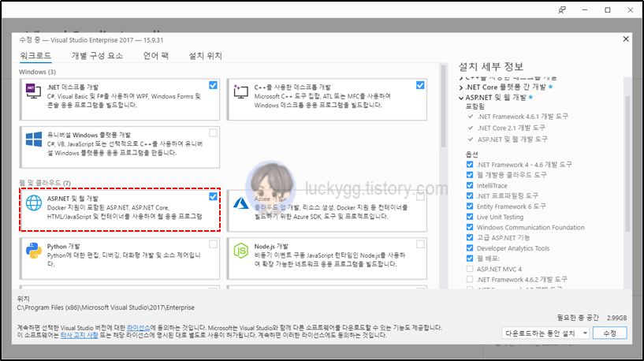Uncheck .NET 데스크톱 개발 workload checkbox
This screenshot has height=361, width=644.
(213, 85)
